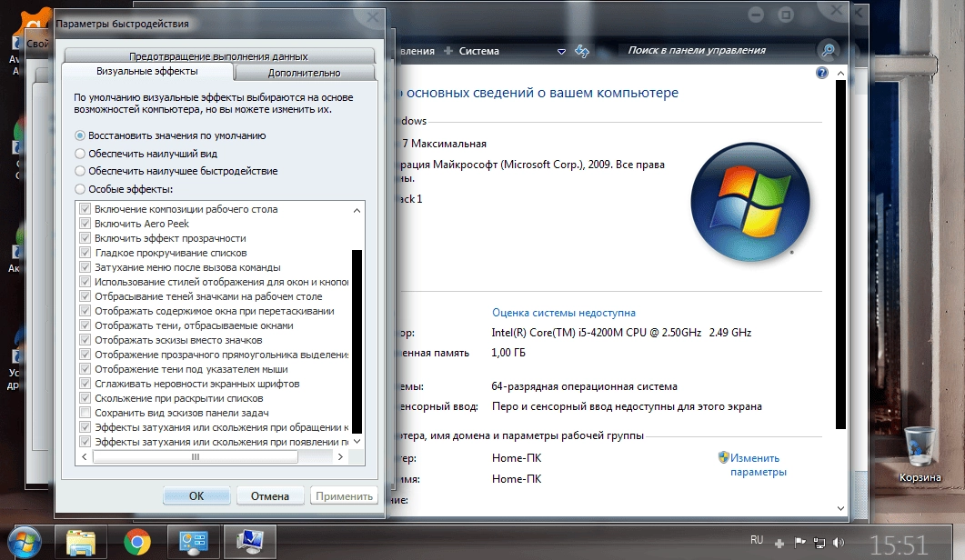Viewport: 965px width, 560px height.
Task: Open Предотвращение выполнения данных tab
Action: [x=218, y=56]
